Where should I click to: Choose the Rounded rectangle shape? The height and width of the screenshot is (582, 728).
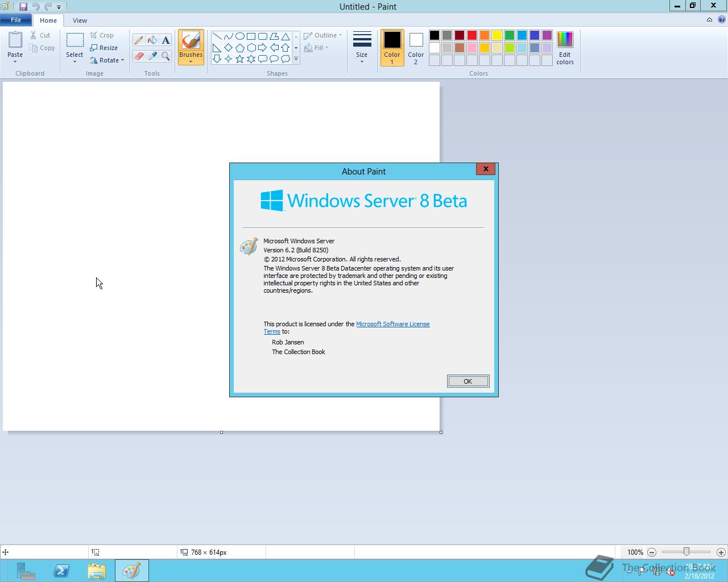(x=262, y=36)
